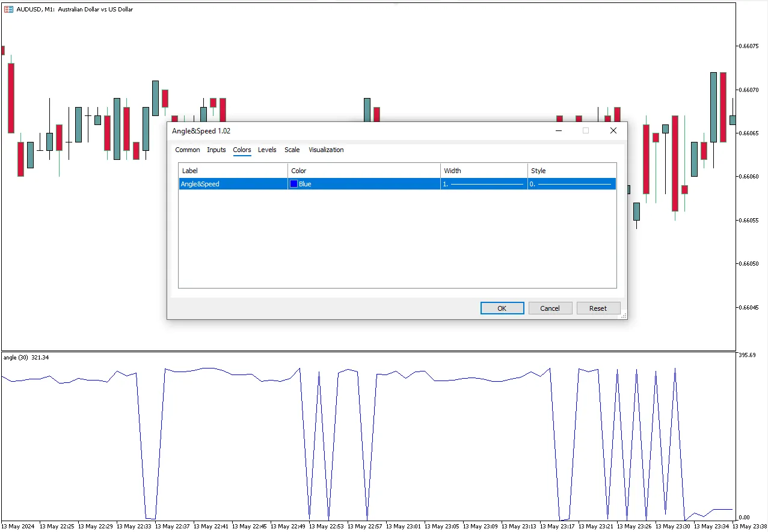Click the Colors tab
The height and width of the screenshot is (532, 768).
242,150
